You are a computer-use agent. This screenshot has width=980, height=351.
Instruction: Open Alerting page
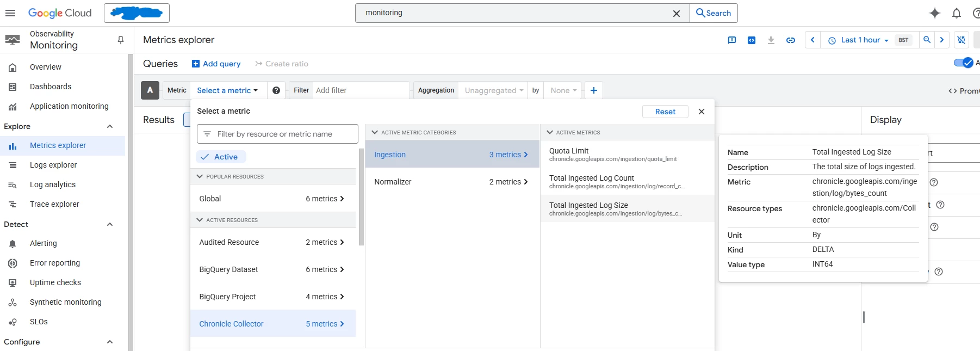(63, 243)
